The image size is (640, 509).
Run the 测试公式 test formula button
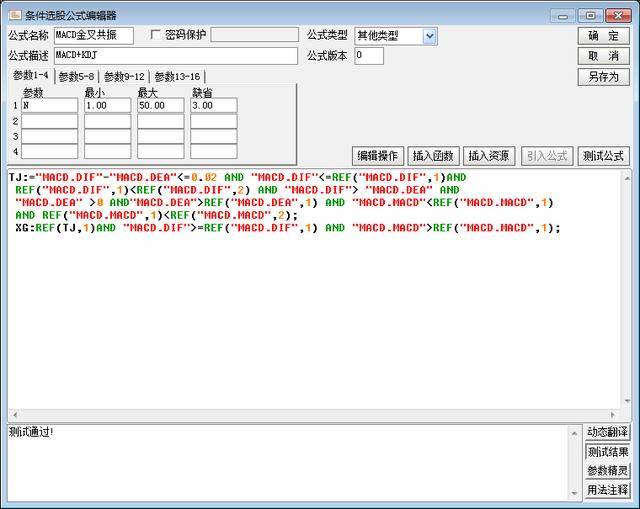603,156
